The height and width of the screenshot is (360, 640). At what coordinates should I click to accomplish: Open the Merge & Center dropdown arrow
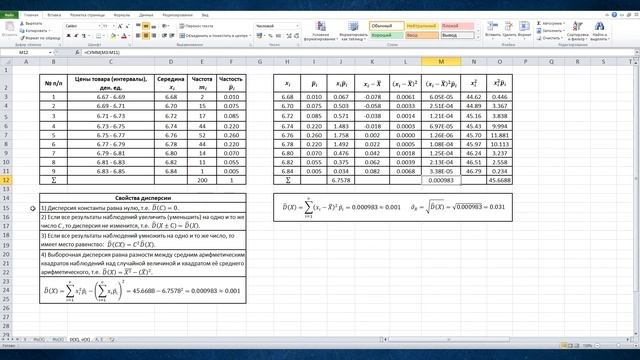tap(250, 36)
